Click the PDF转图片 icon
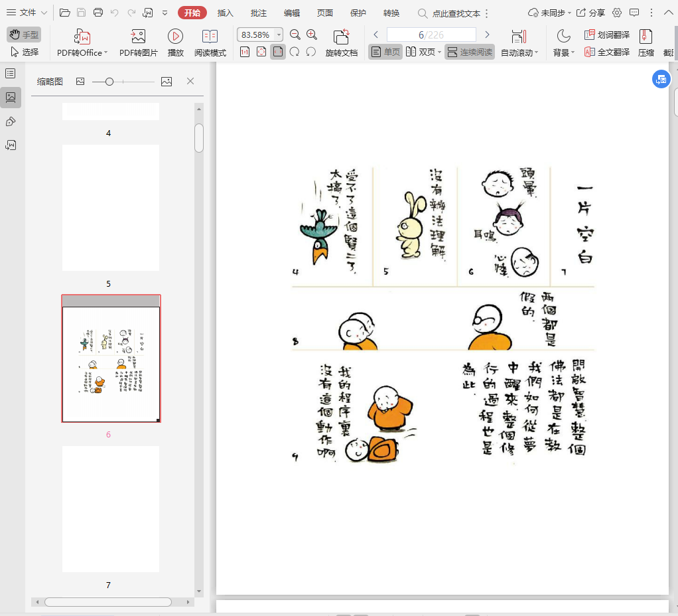This screenshot has width=678, height=616. (x=138, y=37)
